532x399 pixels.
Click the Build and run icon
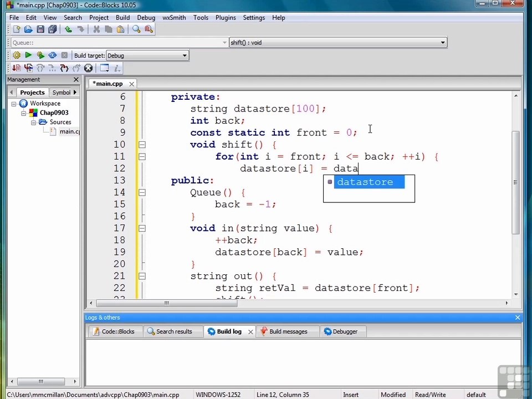40,55
